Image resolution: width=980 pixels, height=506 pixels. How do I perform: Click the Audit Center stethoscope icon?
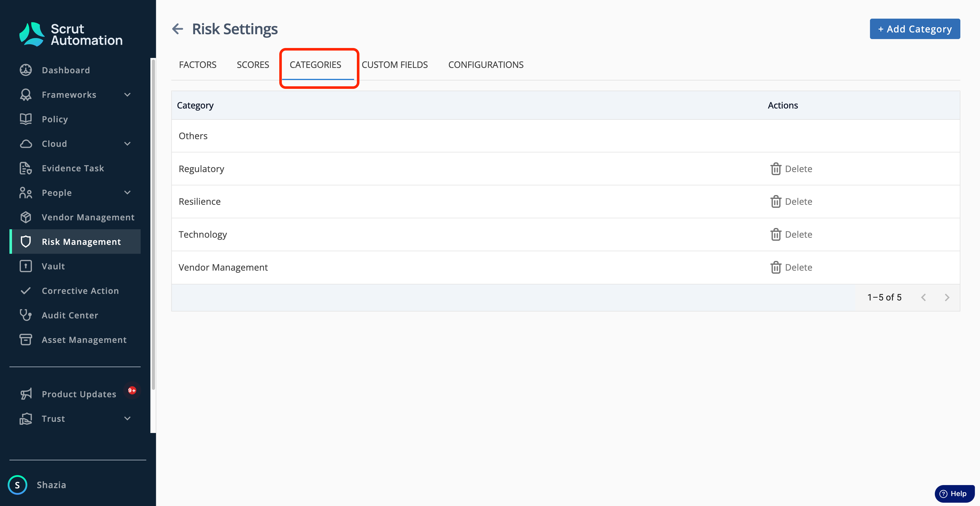26,315
